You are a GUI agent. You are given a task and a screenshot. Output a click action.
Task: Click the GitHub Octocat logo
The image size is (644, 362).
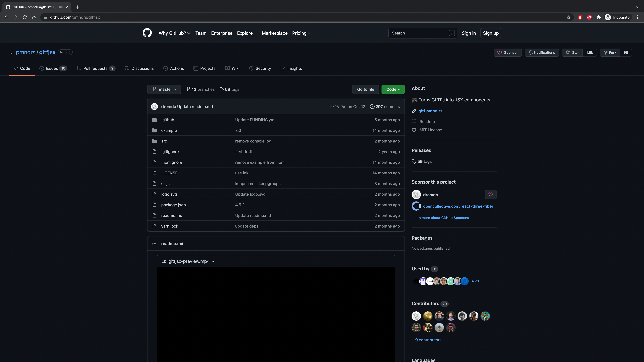click(147, 33)
